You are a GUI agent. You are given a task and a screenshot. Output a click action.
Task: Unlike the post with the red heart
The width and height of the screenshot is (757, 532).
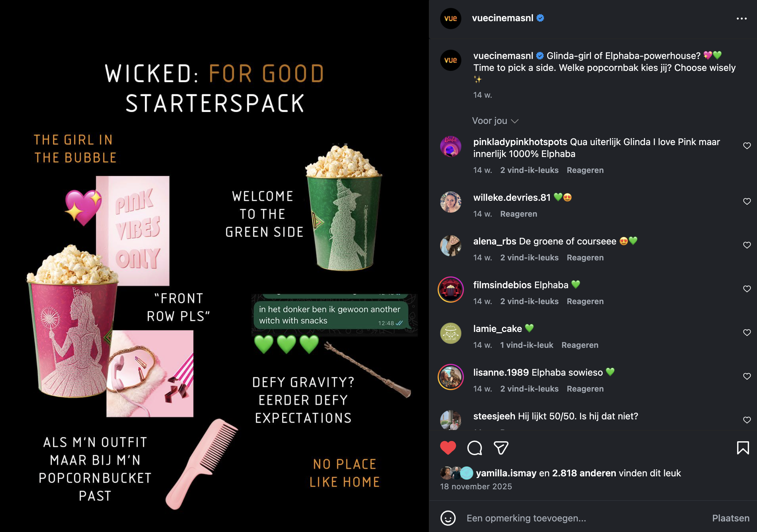[448, 448]
